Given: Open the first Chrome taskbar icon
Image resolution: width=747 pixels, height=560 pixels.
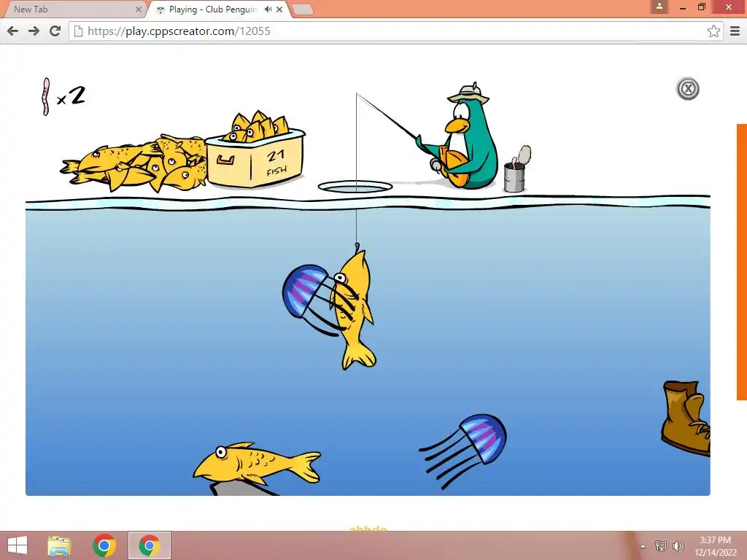Looking at the screenshot, I should tap(104, 545).
